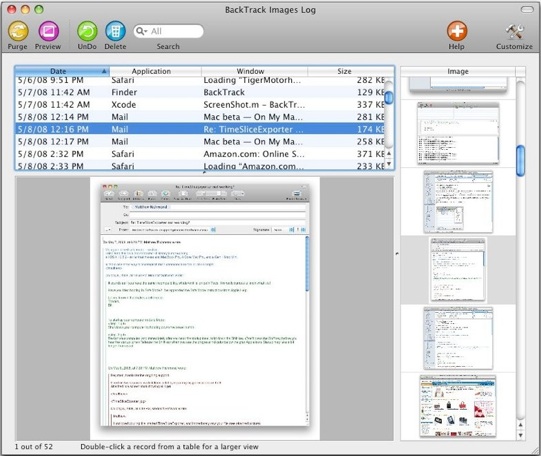Click the toolbar toggle pill button

coord(527,9)
